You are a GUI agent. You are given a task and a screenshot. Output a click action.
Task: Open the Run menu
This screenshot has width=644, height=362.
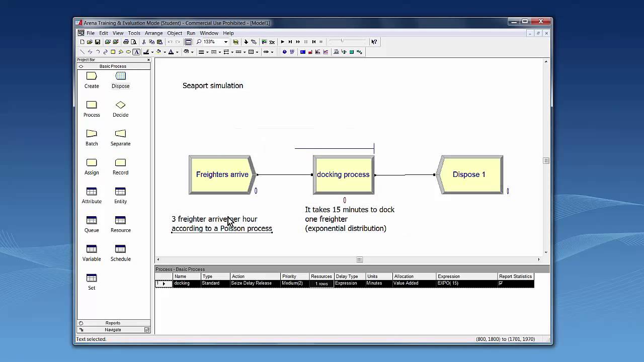[x=191, y=33]
